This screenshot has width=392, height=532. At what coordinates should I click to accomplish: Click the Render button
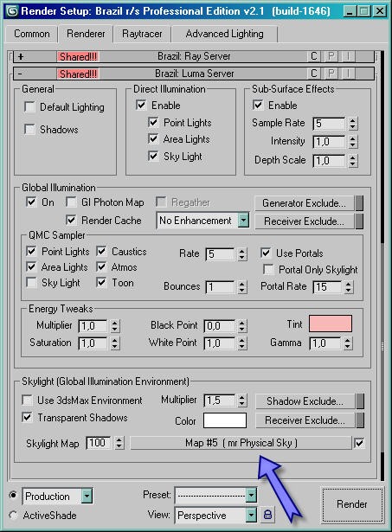click(x=352, y=504)
